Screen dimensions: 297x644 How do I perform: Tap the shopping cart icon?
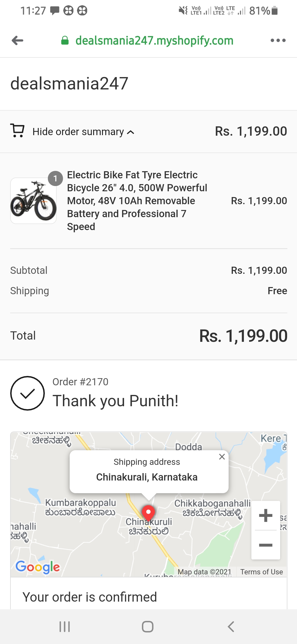coord(18,131)
